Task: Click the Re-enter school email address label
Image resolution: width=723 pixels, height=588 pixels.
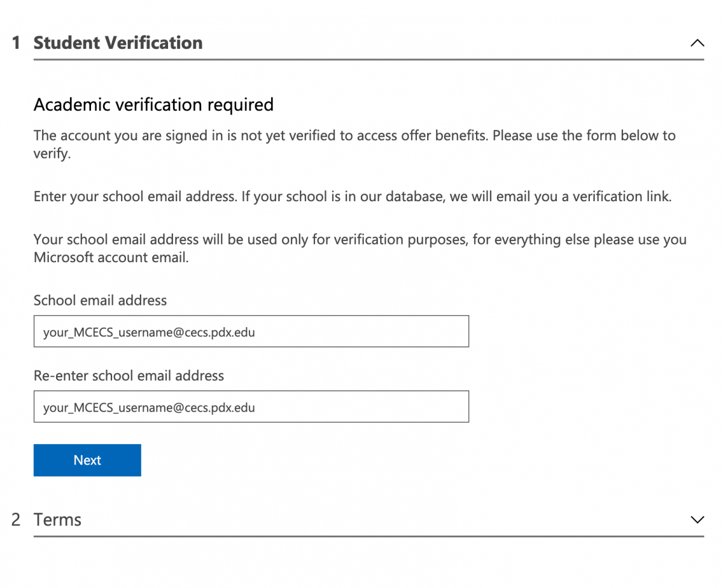Action: (x=129, y=375)
